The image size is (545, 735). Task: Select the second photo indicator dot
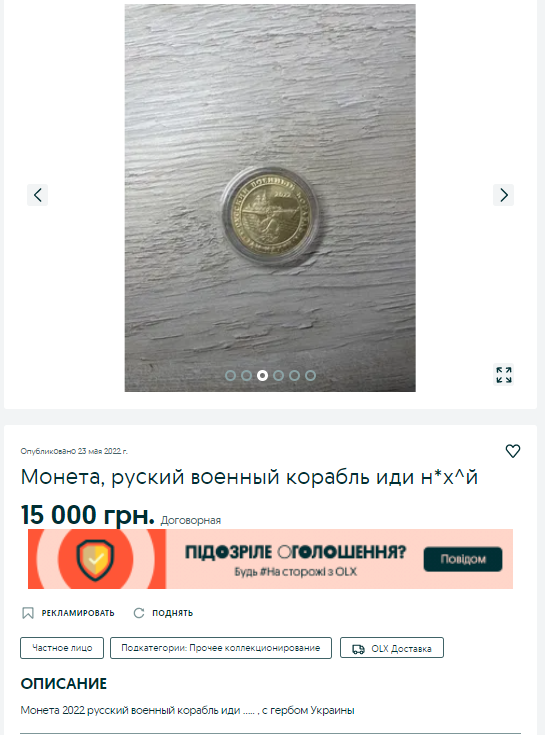[246, 375]
